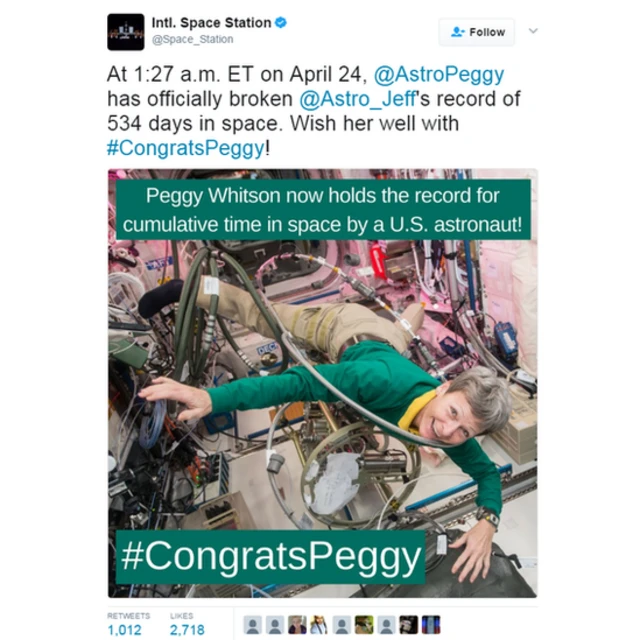Open the last liker's blue-red avatar
640x640 pixels.
431,625
